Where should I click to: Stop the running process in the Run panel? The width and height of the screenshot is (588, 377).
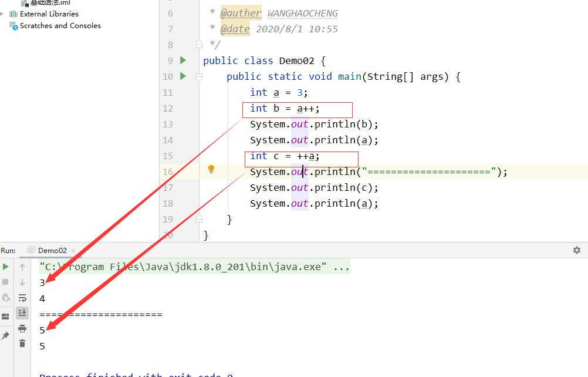6,282
